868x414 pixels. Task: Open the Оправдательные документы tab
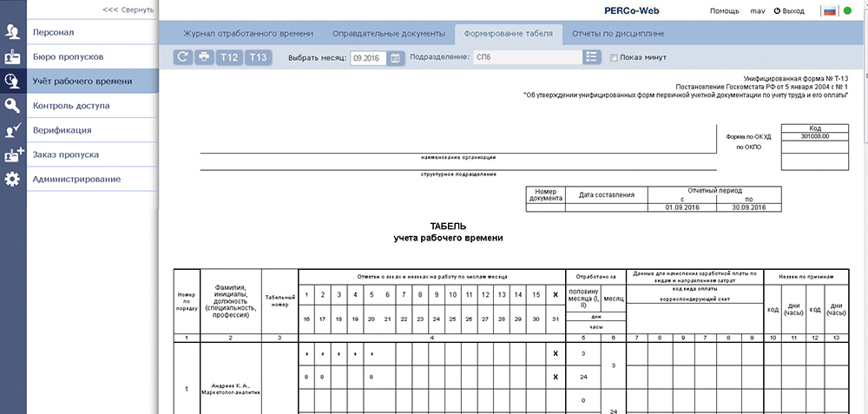pyautogui.click(x=389, y=34)
